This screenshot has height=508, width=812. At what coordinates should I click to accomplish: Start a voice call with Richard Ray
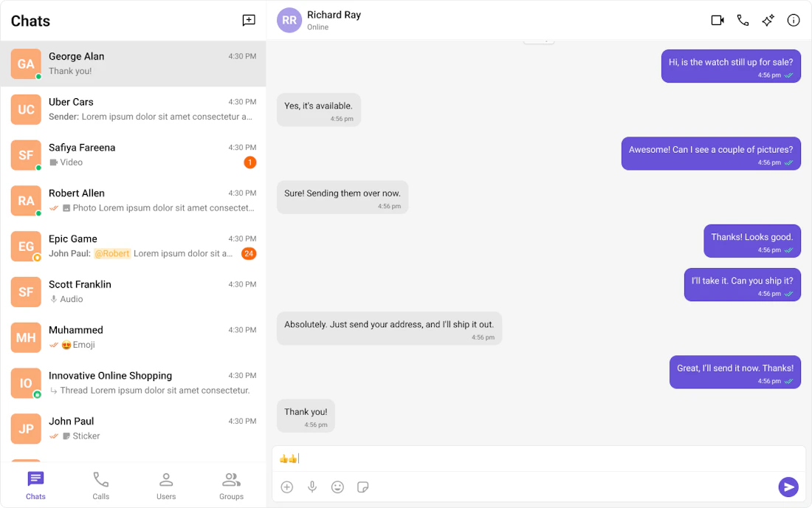click(743, 20)
